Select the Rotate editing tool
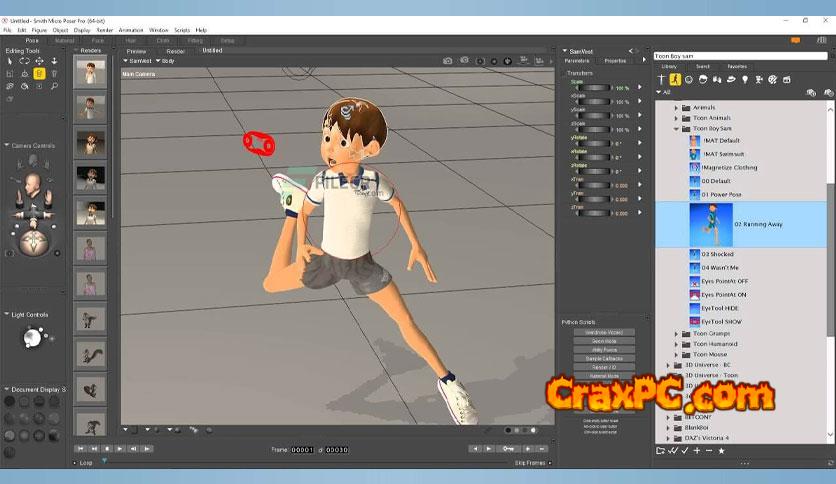This screenshot has height=484, width=836. coord(24,61)
